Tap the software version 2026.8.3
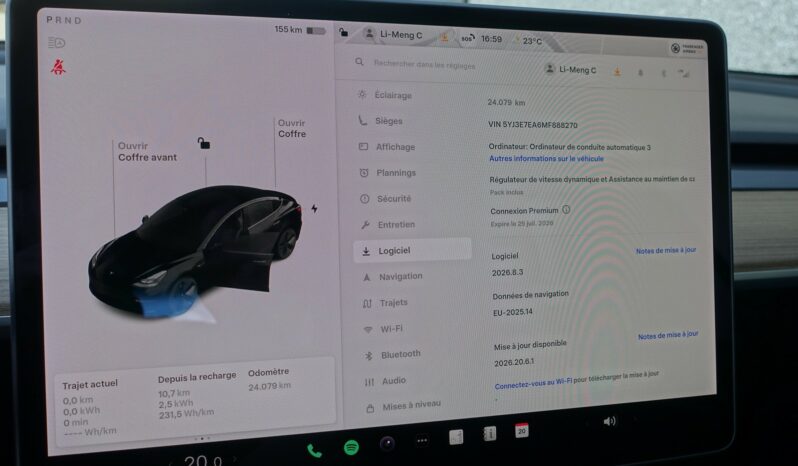Screen dimensions: 798x466 tap(507, 273)
